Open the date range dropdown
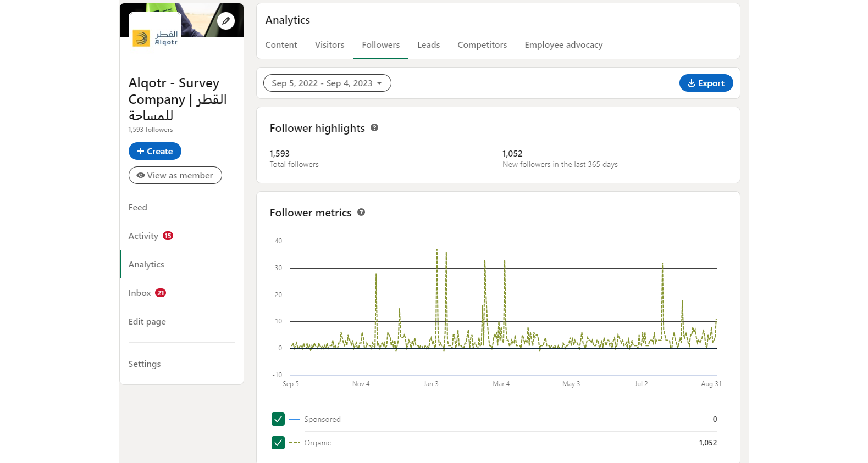This screenshot has height=463, width=868. 327,83
